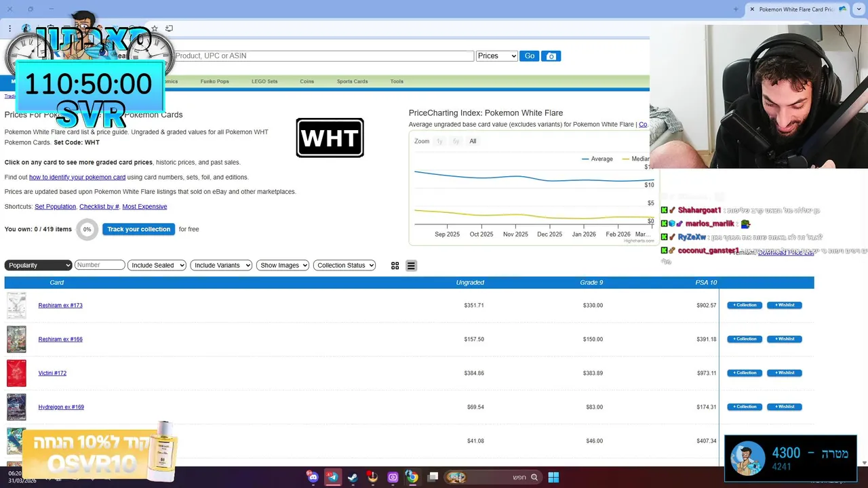Image resolution: width=868 pixels, height=488 pixels.
Task: Click the Chrome bookmark star icon
Action: pos(155,28)
